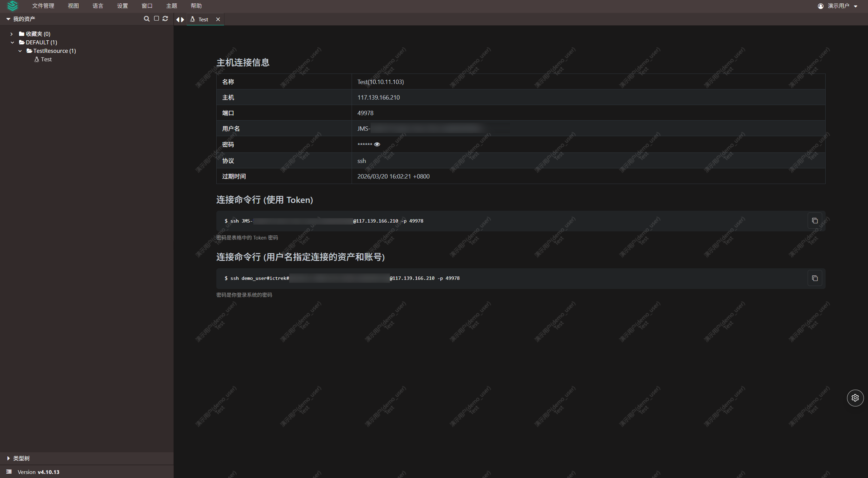The width and height of the screenshot is (868, 478).
Task: Switch to the Test tab
Action: pos(203,19)
